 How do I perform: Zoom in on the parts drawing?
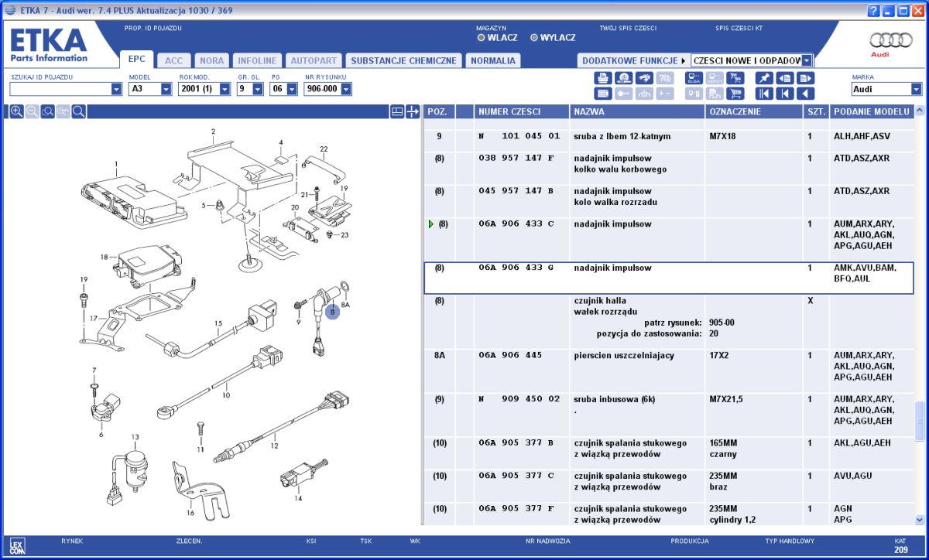[x=16, y=111]
